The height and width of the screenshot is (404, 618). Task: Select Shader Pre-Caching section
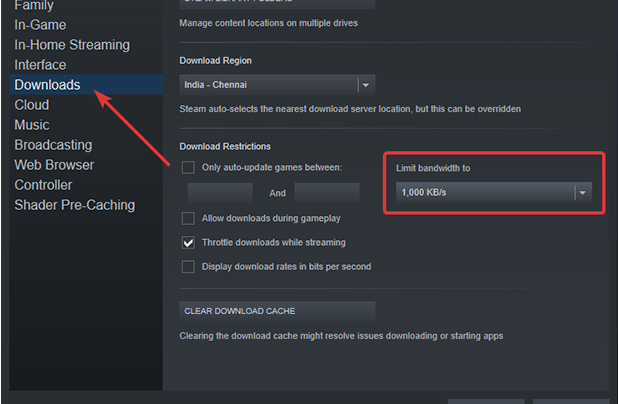[75, 205]
